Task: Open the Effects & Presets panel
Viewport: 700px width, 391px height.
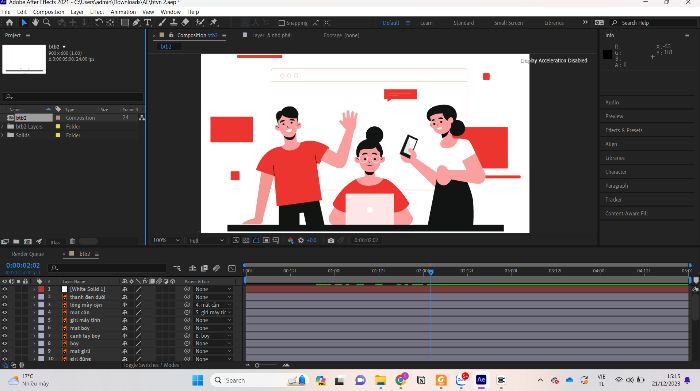Action: point(623,130)
